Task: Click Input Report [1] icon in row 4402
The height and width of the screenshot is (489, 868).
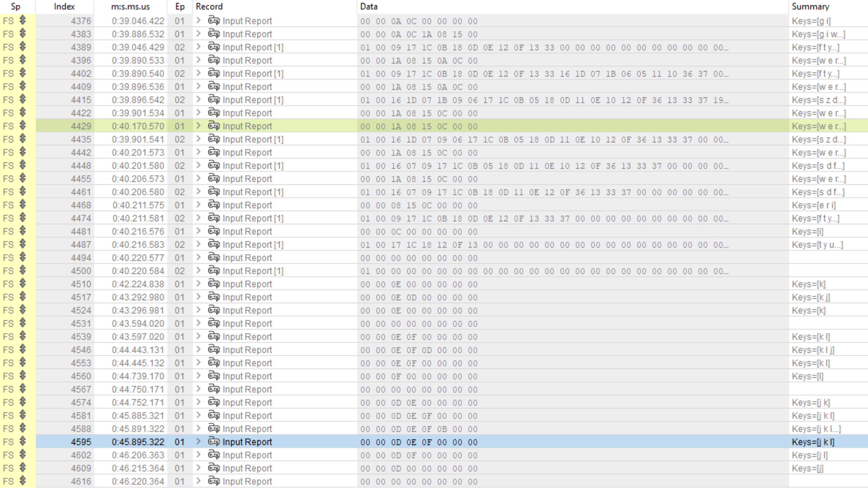Action: coord(214,73)
